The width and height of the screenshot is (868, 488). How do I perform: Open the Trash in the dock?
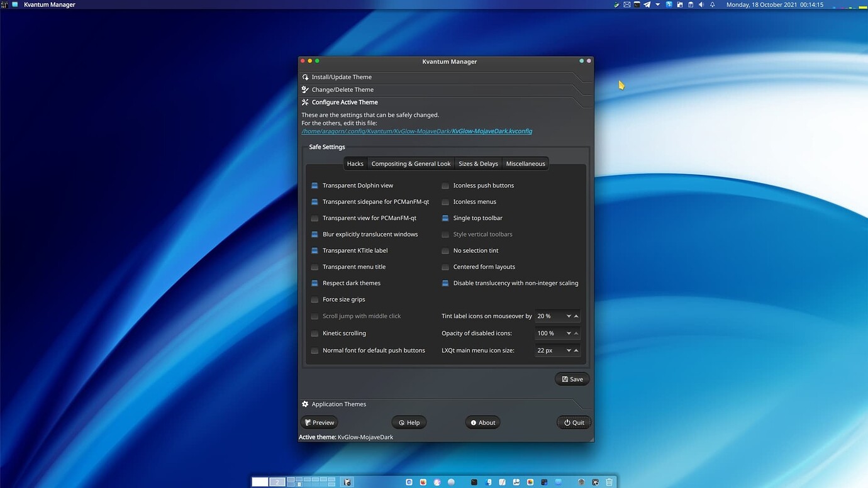pyautogui.click(x=609, y=482)
